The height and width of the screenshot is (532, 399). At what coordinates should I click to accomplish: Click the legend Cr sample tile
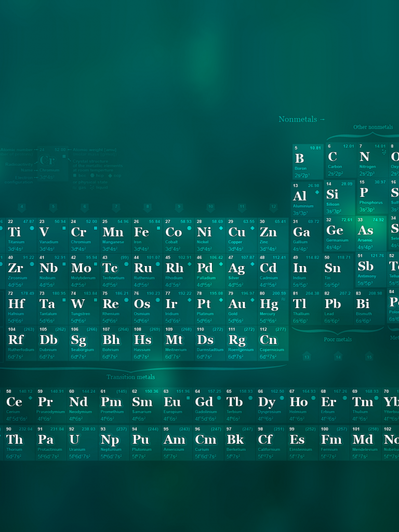pyautogui.click(x=47, y=161)
